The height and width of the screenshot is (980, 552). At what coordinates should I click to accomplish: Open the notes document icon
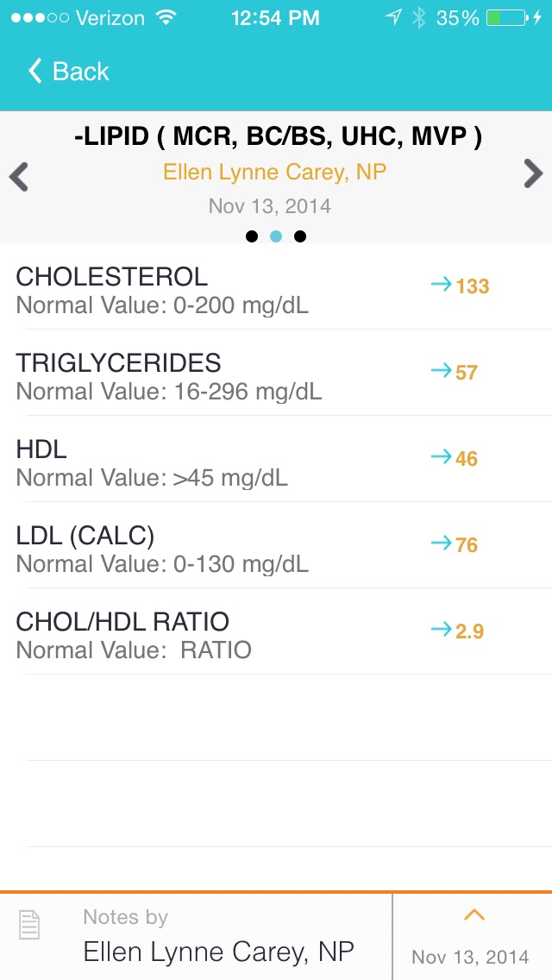point(29,927)
